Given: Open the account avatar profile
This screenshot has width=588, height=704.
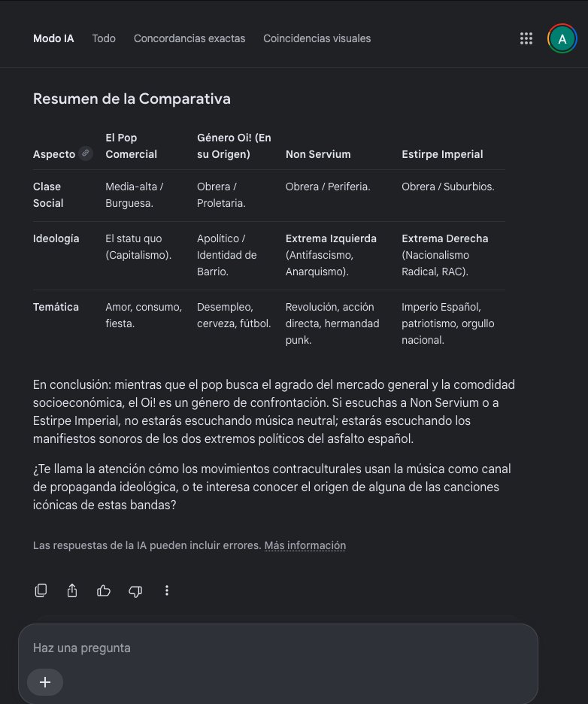Looking at the screenshot, I should pyautogui.click(x=562, y=38).
